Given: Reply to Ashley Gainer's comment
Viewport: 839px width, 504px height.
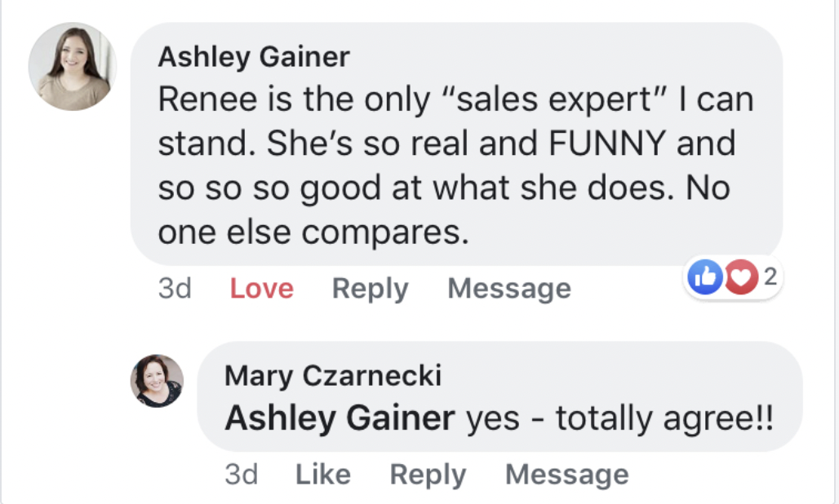Looking at the screenshot, I should click(370, 289).
